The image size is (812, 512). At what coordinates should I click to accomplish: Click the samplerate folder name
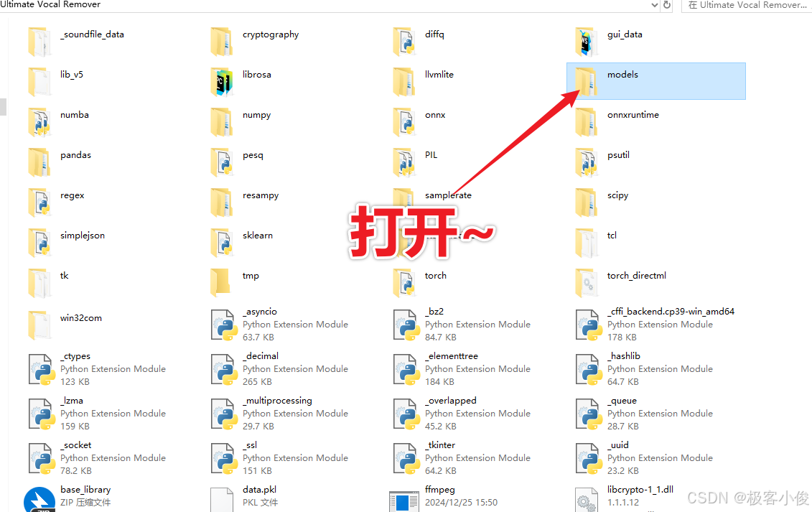click(448, 195)
